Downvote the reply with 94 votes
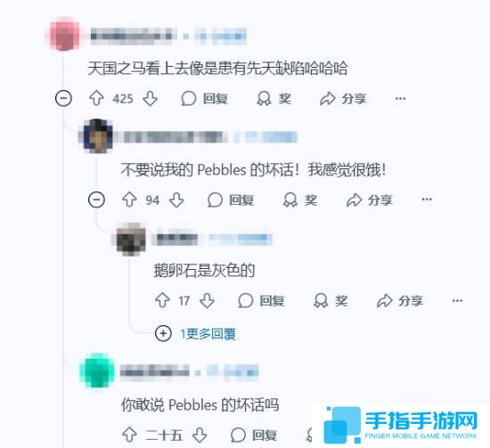490x448 pixels. tap(176, 200)
